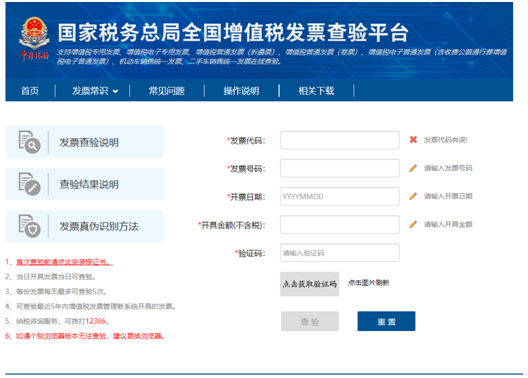Open the 发票查验说明 panel
The image size is (528, 378).
[85, 142]
